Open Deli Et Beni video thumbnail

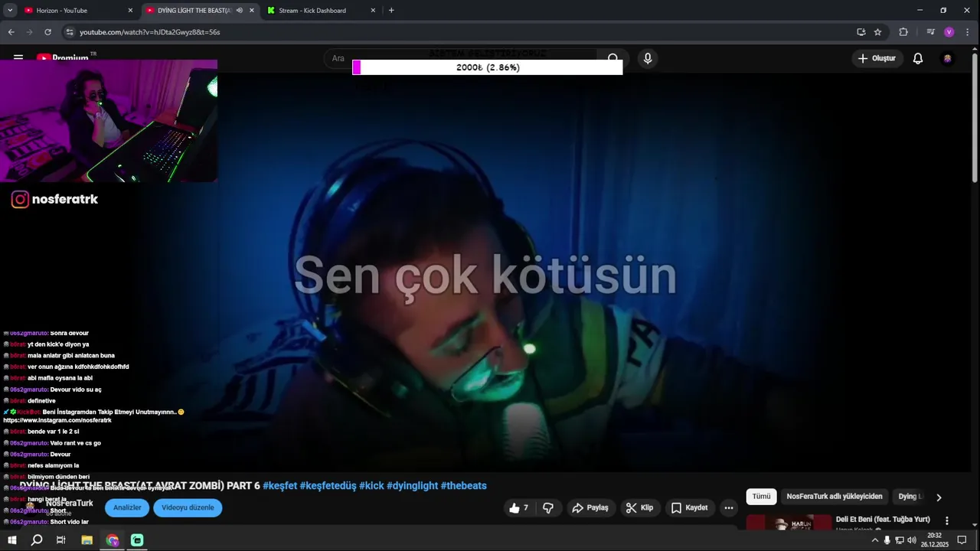(789, 522)
